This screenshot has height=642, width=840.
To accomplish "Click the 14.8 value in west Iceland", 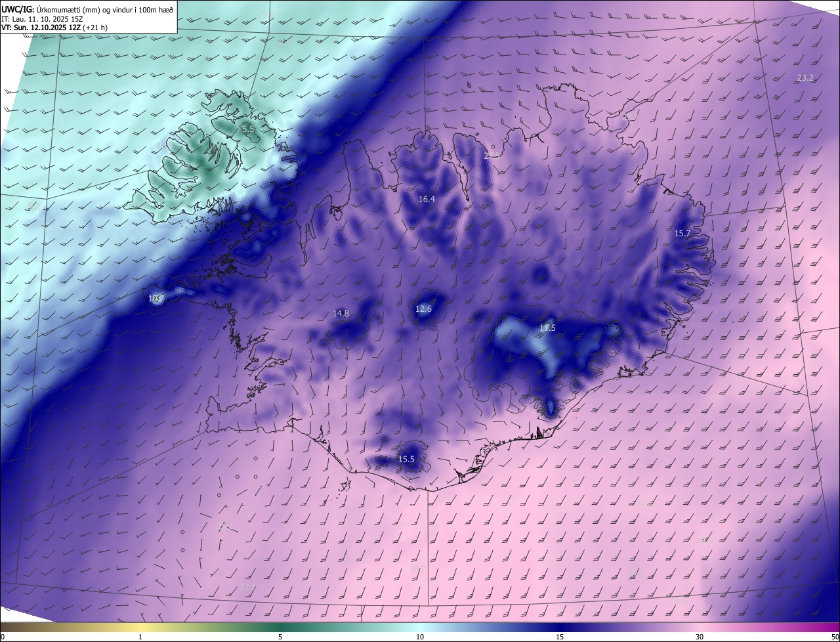I will [x=341, y=314].
